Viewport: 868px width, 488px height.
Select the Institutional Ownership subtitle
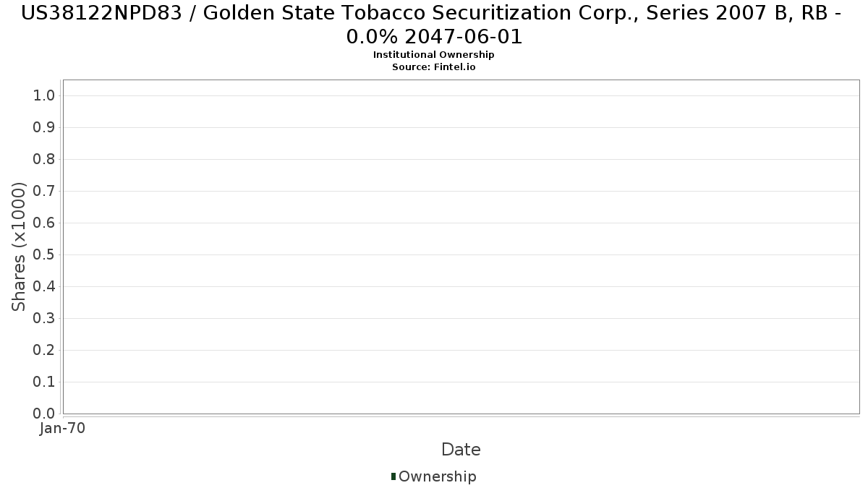point(433,55)
